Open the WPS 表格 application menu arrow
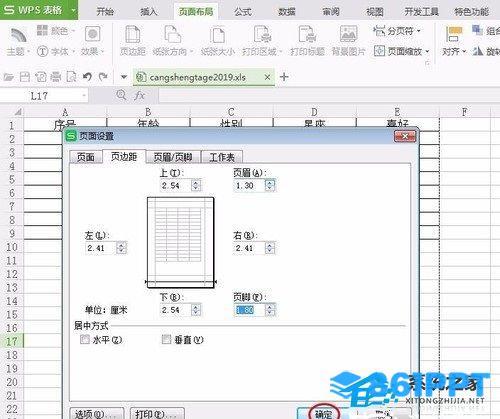 click(74, 10)
